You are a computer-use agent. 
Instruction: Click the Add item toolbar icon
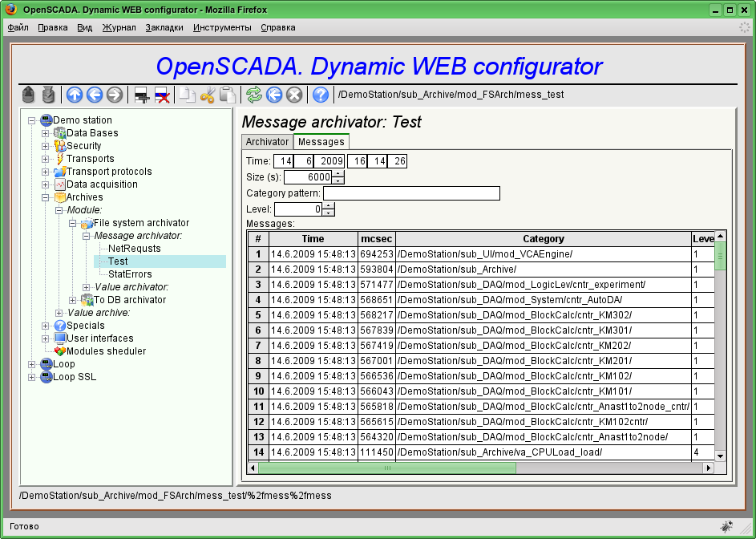(x=142, y=95)
